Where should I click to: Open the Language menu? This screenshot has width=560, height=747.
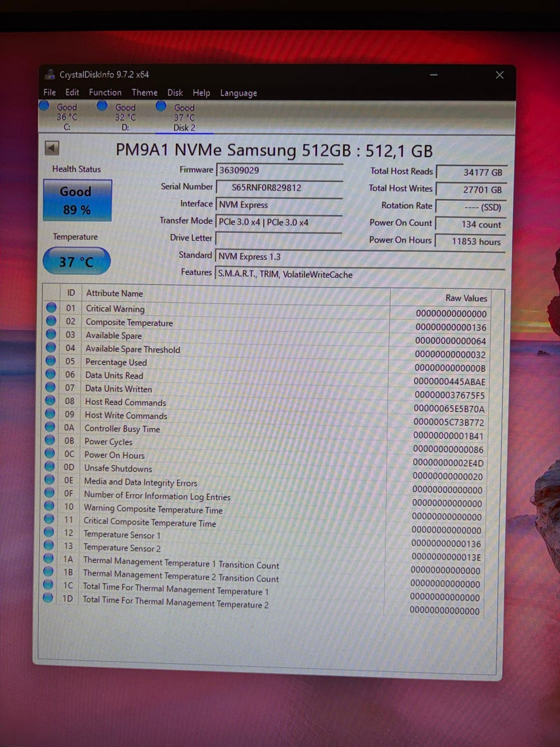(x=238, y=93)
